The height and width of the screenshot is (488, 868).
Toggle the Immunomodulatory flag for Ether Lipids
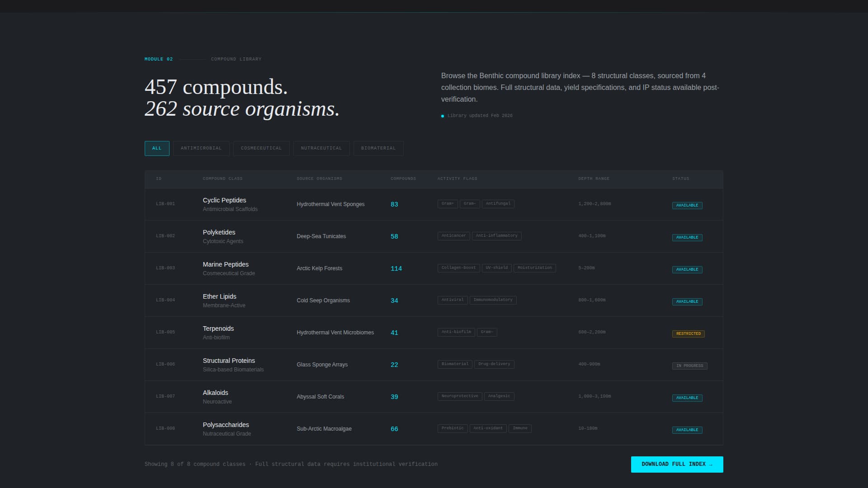493,300
